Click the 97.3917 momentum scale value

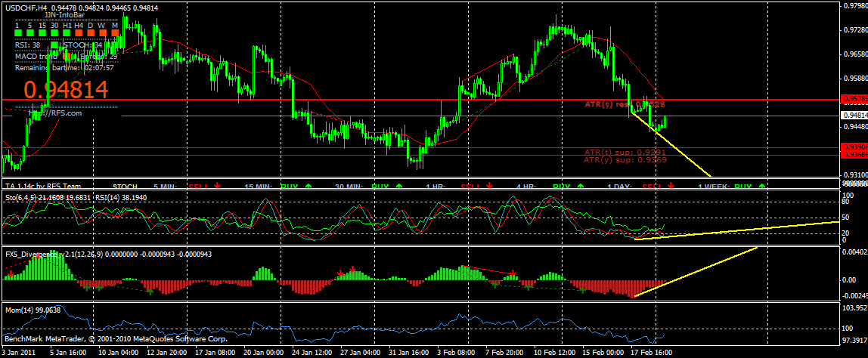click(854, 340)
